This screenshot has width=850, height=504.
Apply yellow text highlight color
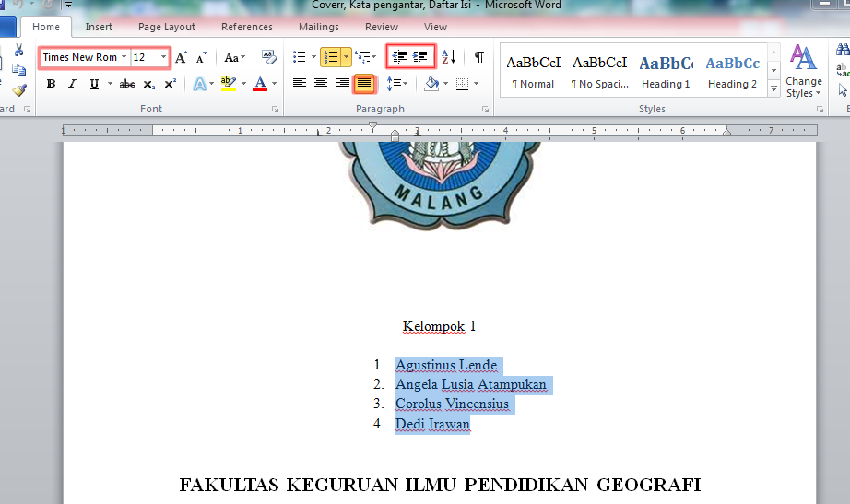pyautogui.click(x=229, y=84)
